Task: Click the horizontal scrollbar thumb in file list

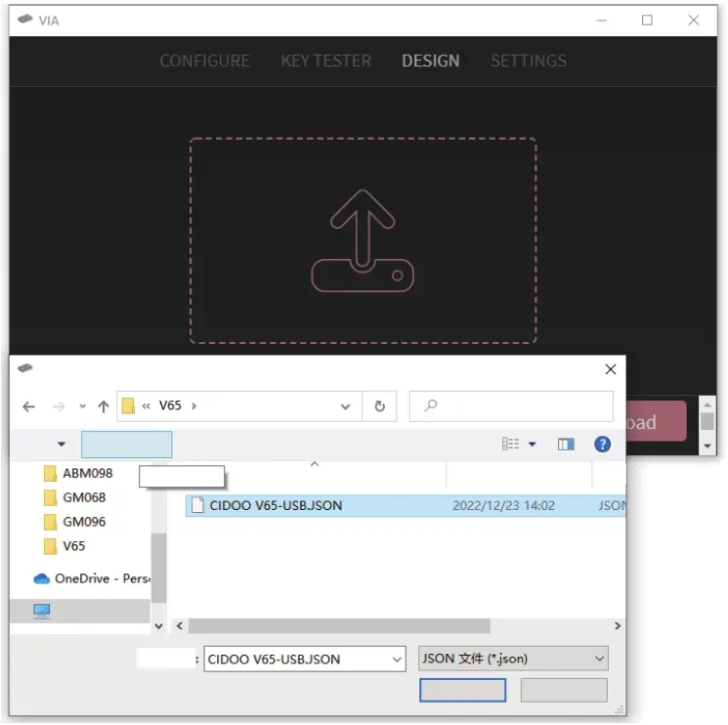Action: (x=339, y=625)
